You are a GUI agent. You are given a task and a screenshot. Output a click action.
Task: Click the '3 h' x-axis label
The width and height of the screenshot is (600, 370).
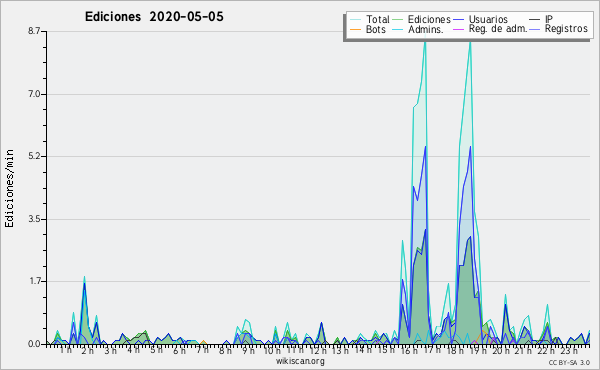click(111, 350)
